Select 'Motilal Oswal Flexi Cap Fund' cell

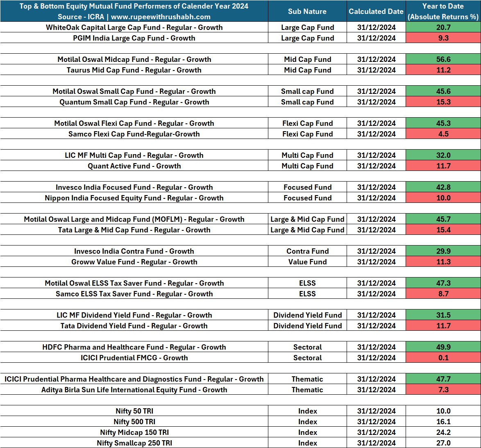(x=134, y=123)
